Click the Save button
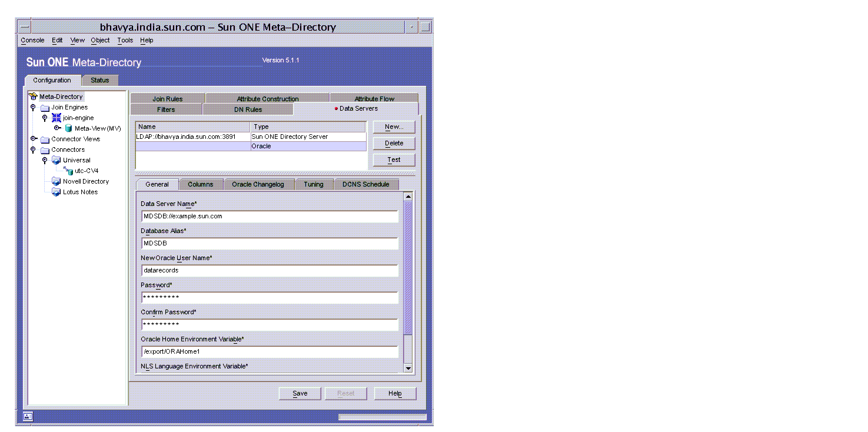 coord(300,394)
